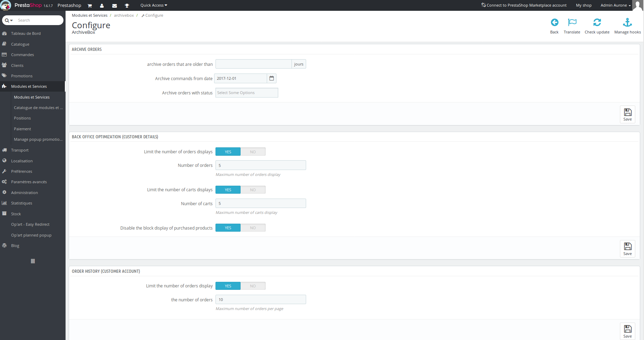Click the number of orders per page field
The height and width of the screenshot is (340, 644).
261,300
